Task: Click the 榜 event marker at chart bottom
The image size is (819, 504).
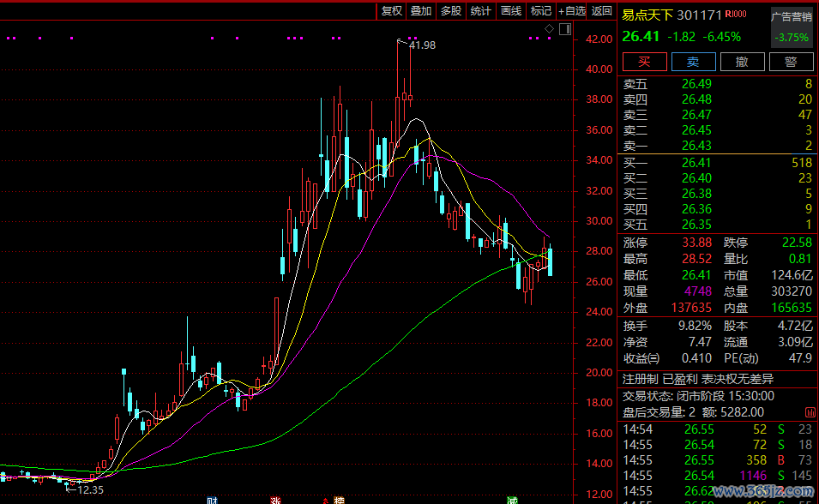Action: pyautogui.click(x=339, y=501)
